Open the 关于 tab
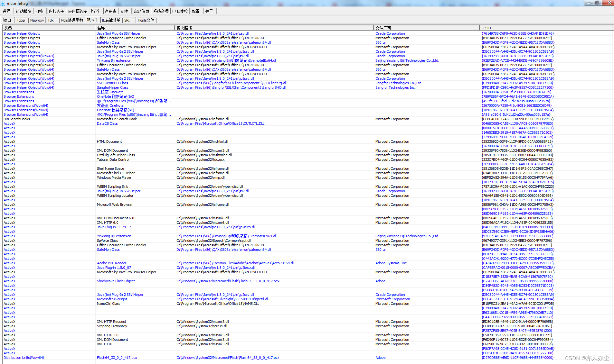The image size is (614, 364). 209,11
